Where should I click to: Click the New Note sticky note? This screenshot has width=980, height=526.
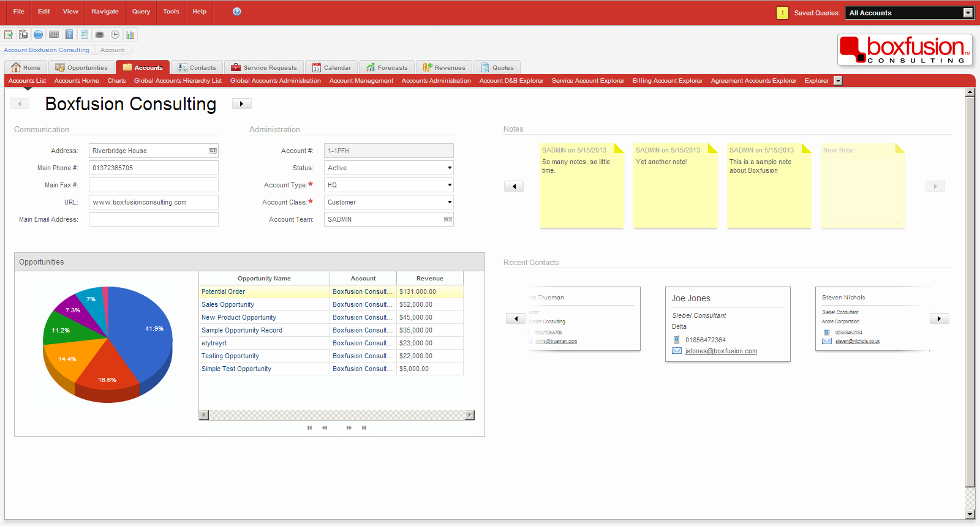pos(862,186)
